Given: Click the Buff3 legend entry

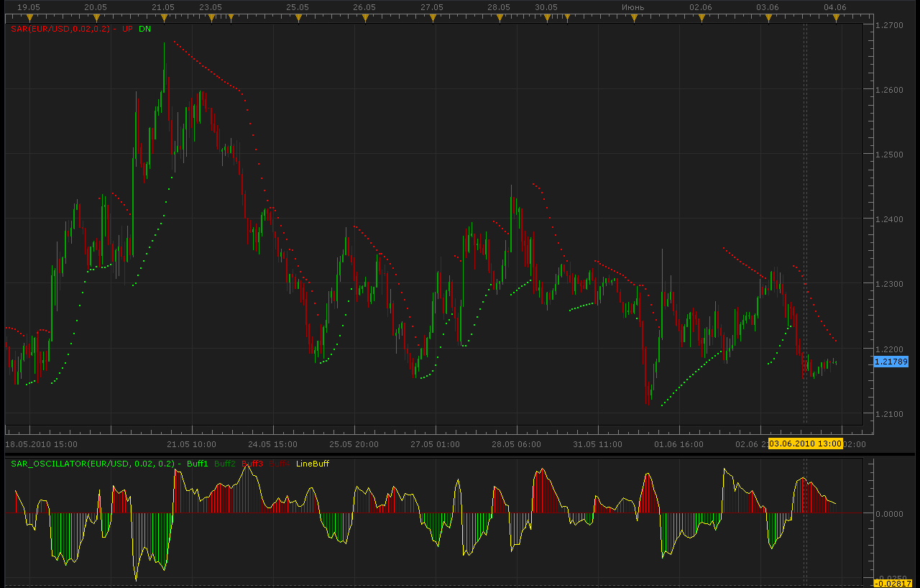Looking at the screenshot, I should point(252,464).
